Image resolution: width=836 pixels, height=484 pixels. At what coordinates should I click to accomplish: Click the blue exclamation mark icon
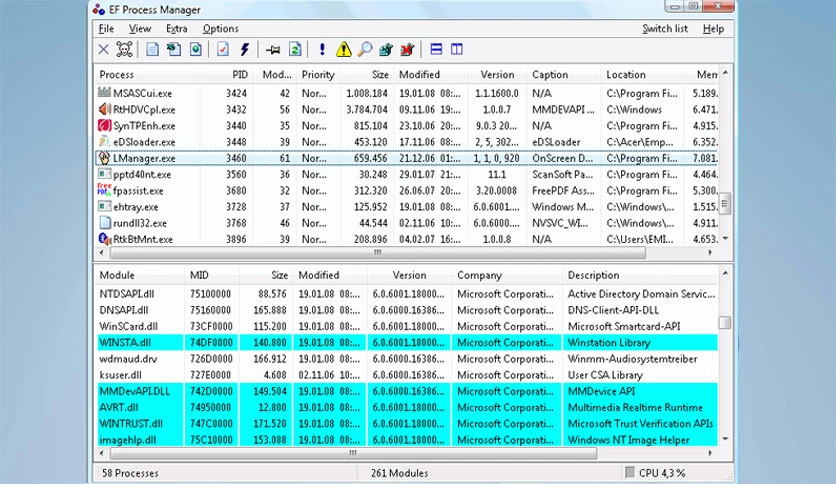click(322, 50)
